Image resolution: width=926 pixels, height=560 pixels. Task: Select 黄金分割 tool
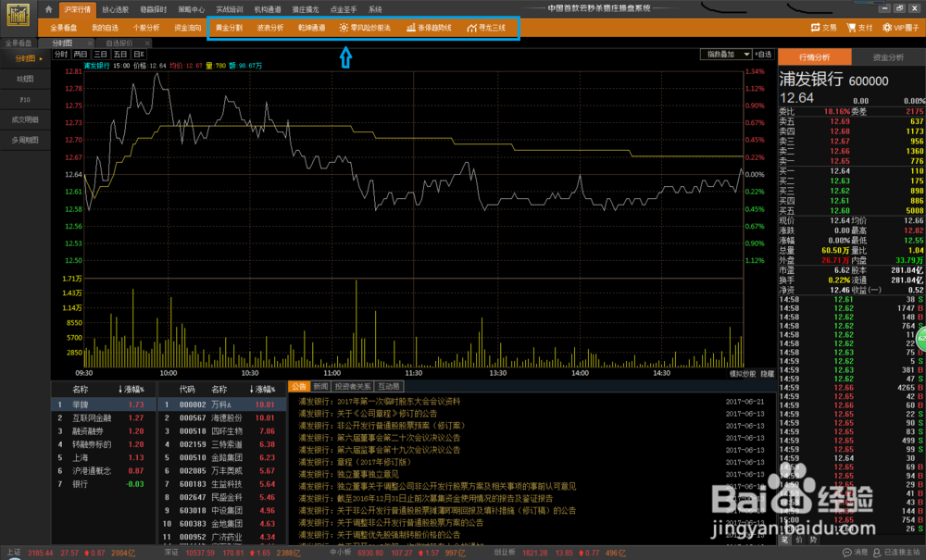pyautogui.click(x=229, y=28)
